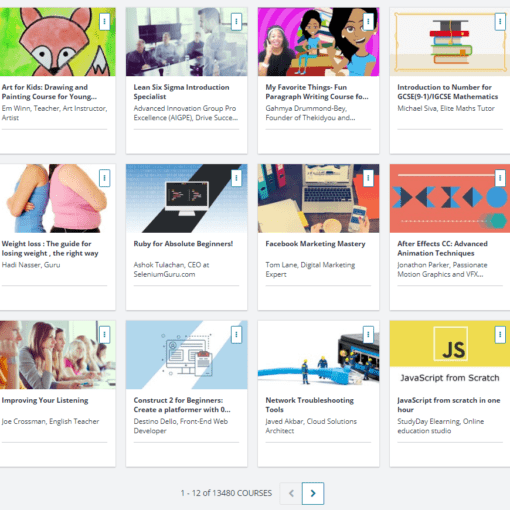Select instructor text 'Michael Siva, Elite Maths Tutor'
Screen dimensions: 510x510
[446, 108]
